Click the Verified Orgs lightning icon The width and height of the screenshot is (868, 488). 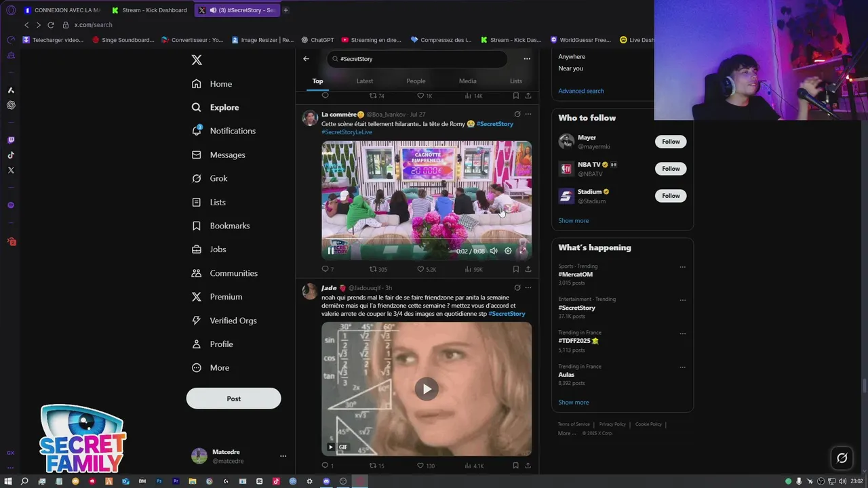click(x=197, y=321)
